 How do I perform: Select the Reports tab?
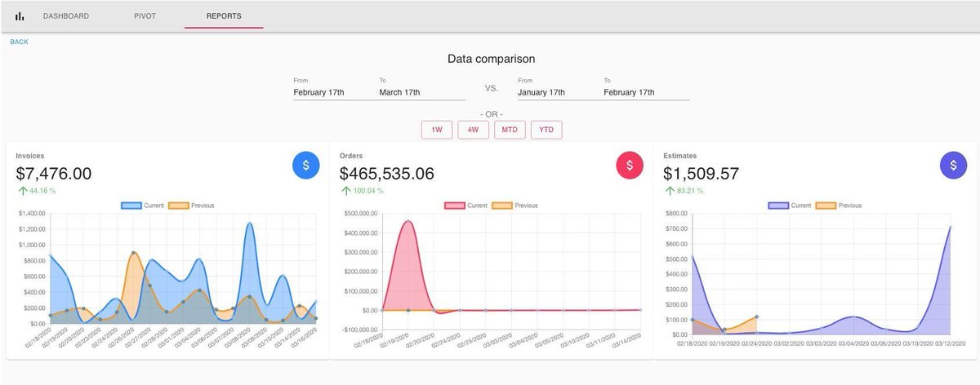click(x=224, y=16)
